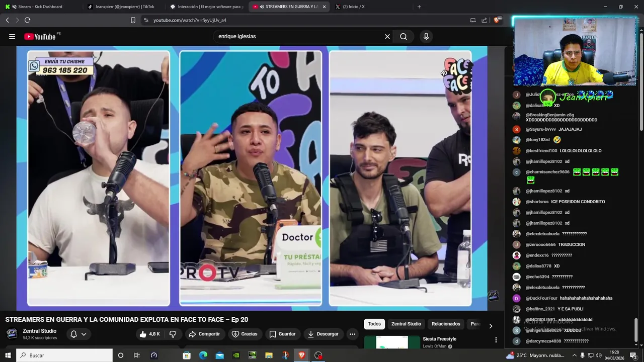This screenshot has width=644, height=362.
Task: Open the Siesta Freestyle video title
Action: 439,339
